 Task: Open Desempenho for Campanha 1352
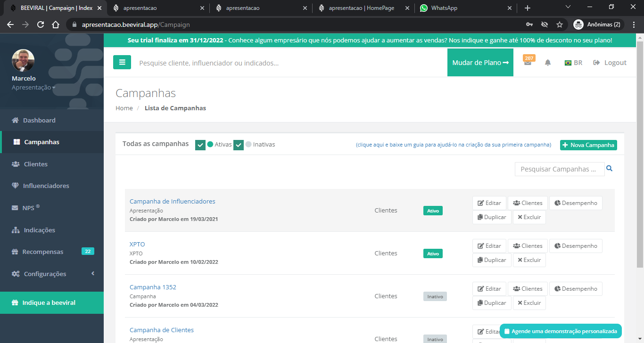coord(576,289)
